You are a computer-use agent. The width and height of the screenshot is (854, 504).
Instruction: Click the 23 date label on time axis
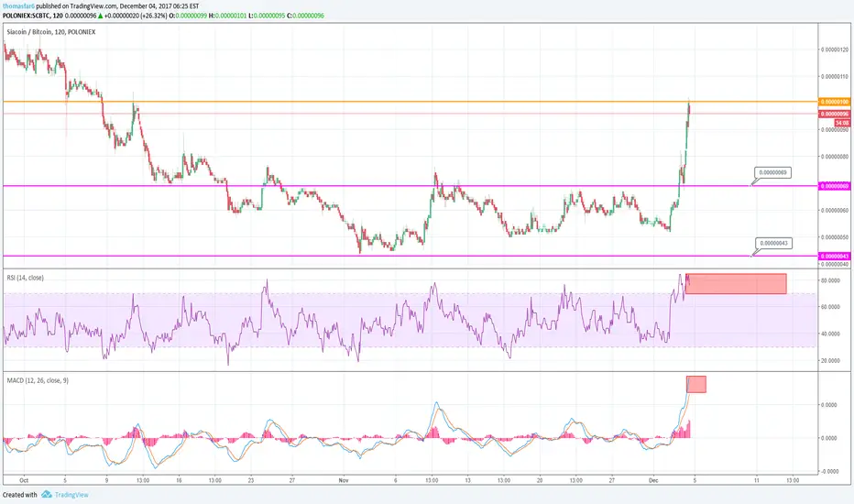tap(250, 480)
